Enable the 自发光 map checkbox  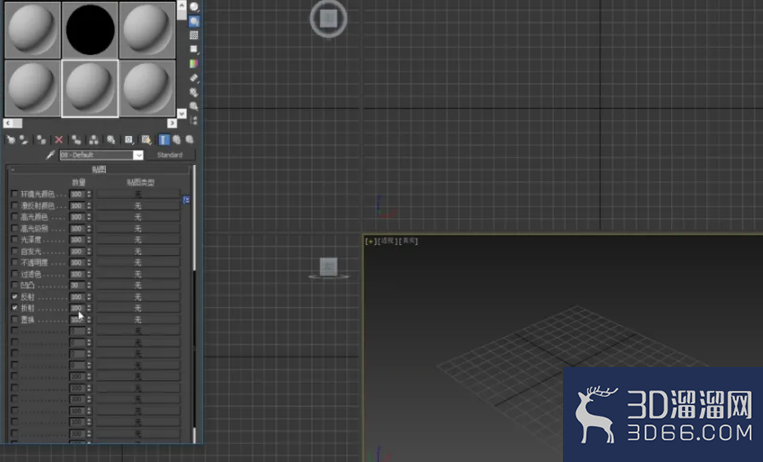point(15,251)
